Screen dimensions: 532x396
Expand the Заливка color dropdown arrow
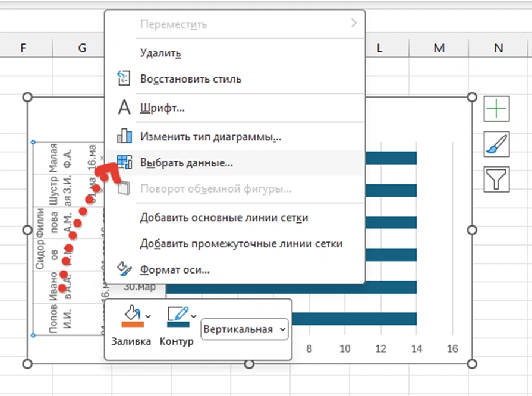pyautogui.click(x=148, y=316)
